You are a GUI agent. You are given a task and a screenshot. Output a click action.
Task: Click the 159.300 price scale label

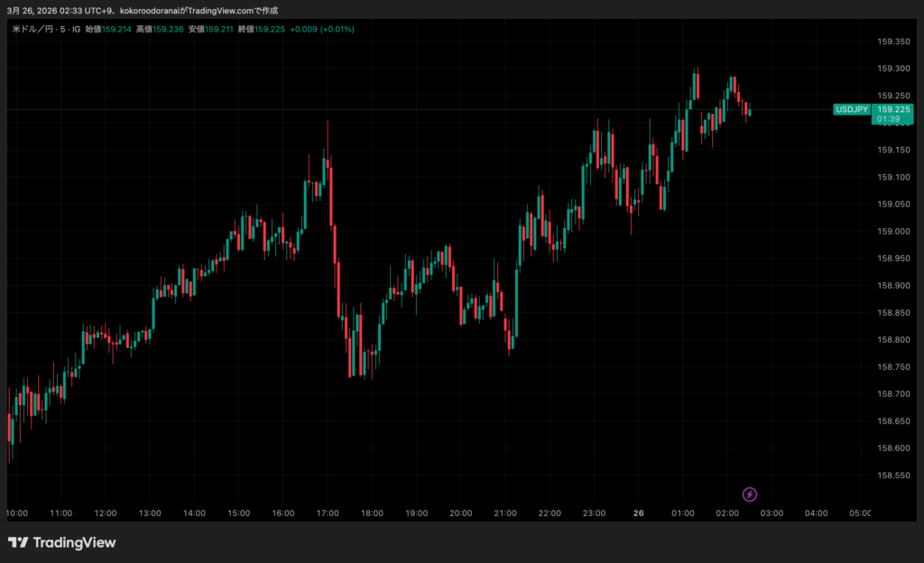(x=892, y=69)
